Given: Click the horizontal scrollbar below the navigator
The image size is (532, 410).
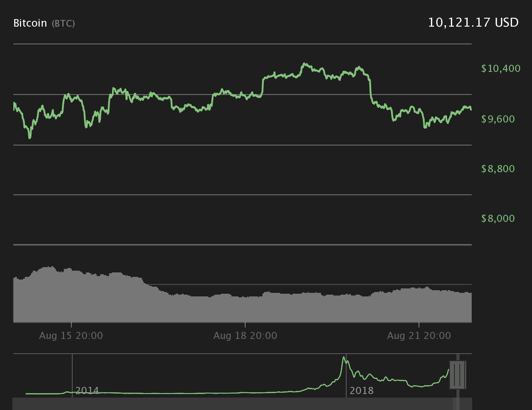Looking at the screenshot, I should click(x=242, y=404).
